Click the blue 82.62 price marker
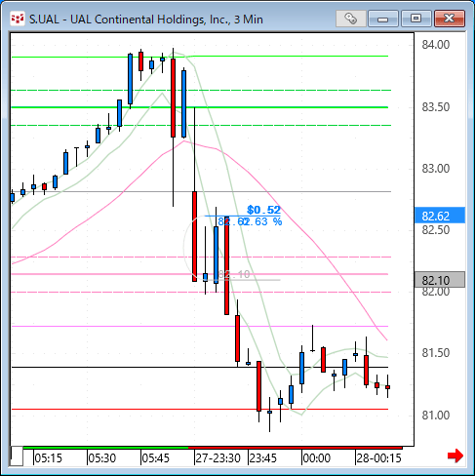Screen dimensions: 475x476 440,216
